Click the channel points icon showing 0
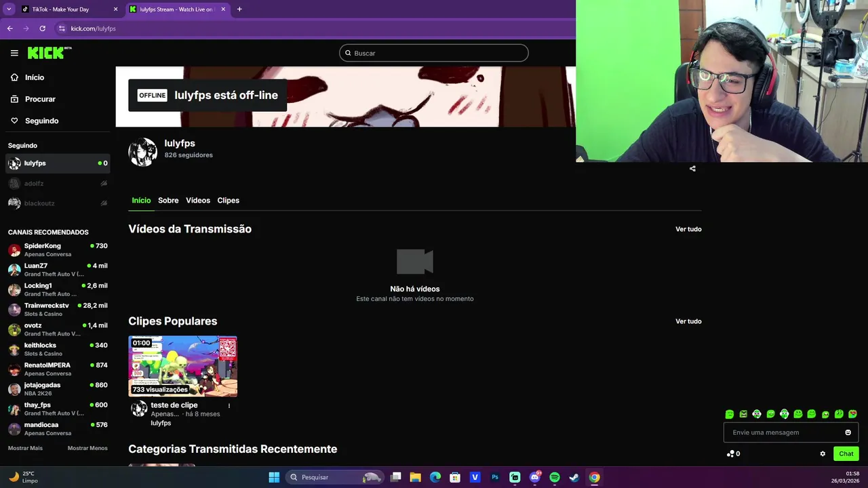Screen dimensions: 868x488 733,454
